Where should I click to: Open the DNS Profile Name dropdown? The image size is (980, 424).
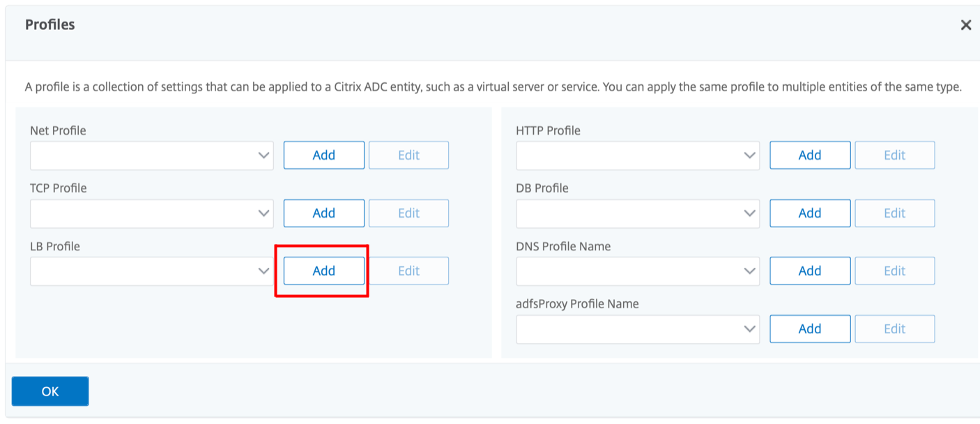tap(638, 271)
